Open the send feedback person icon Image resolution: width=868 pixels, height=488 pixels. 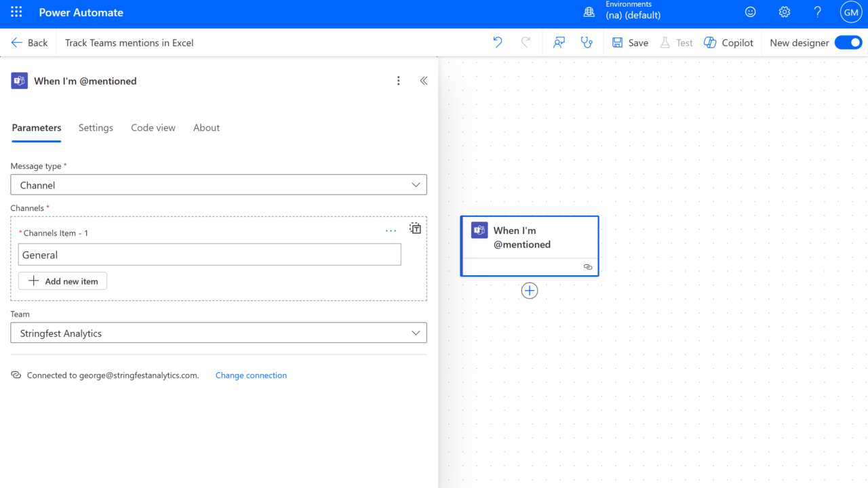pyautogui.click(x=559, y=43)
